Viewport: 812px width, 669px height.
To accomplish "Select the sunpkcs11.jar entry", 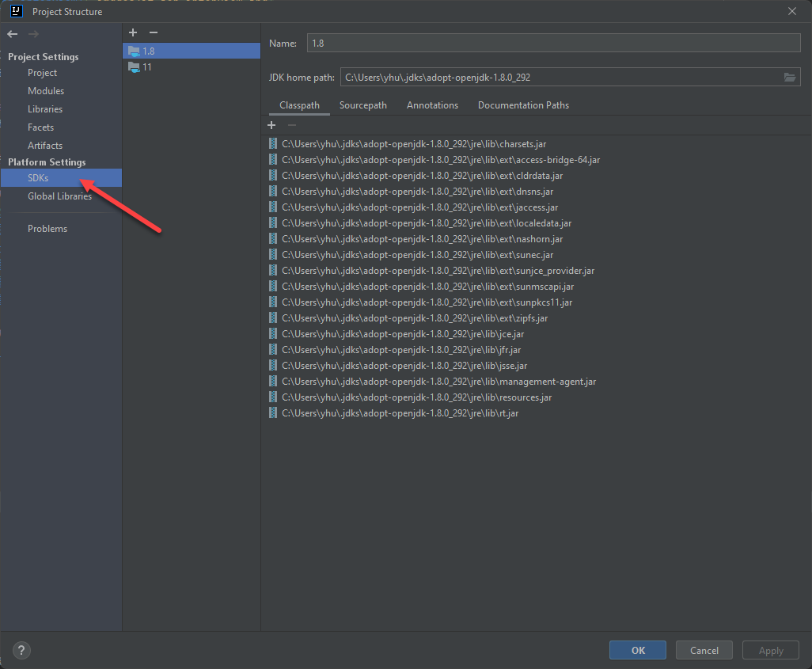I will [420, 302].
